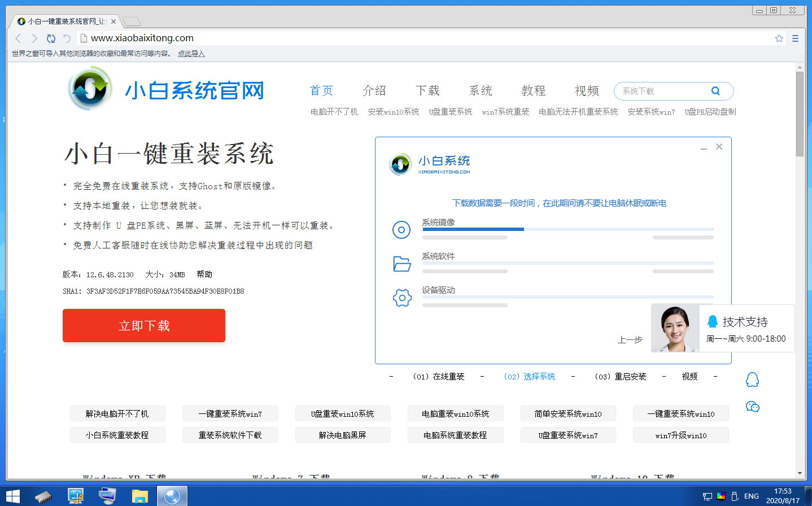Click the bookmark star in address bar
Image resolution: width=812 pixels, height=506 pixels.
(780, 38)
